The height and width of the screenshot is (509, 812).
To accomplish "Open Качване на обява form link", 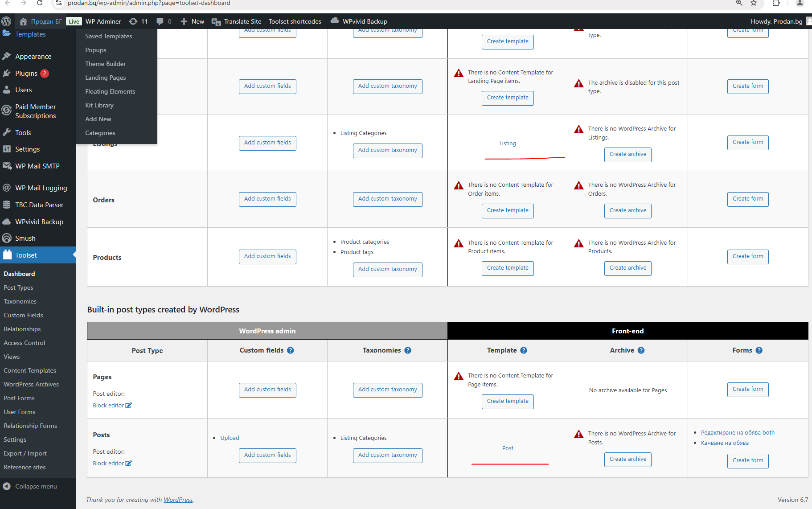I will point(725,443).
